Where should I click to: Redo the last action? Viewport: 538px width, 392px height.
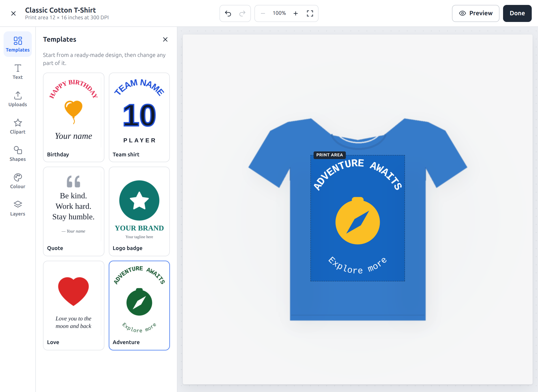(242, 13)
